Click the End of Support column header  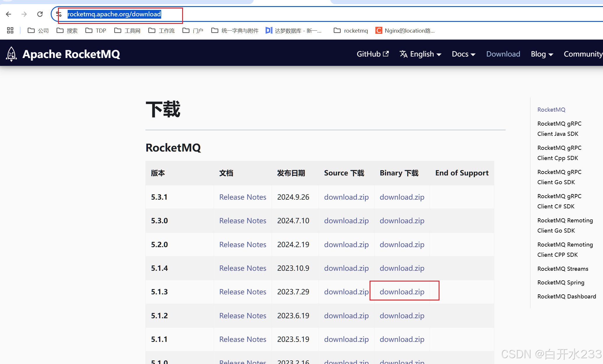[462, 173]
